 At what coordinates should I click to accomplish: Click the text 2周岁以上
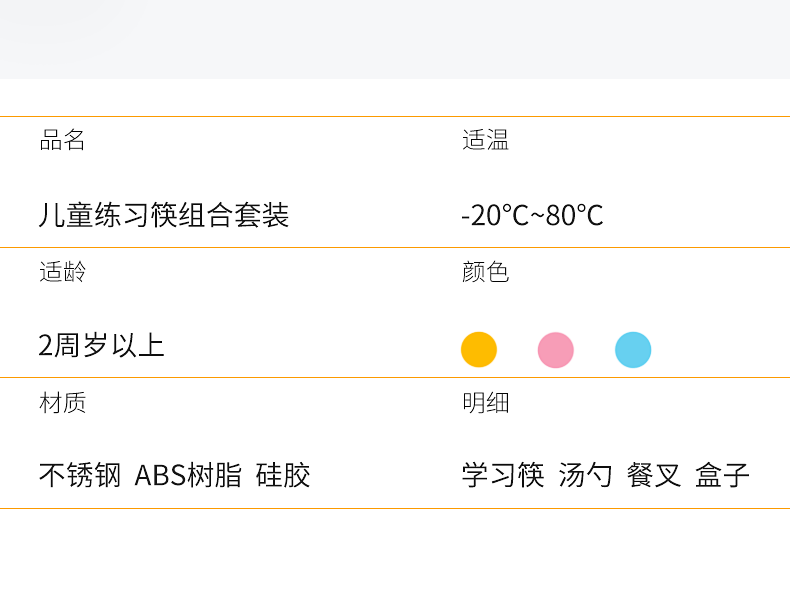coord(101,346)
